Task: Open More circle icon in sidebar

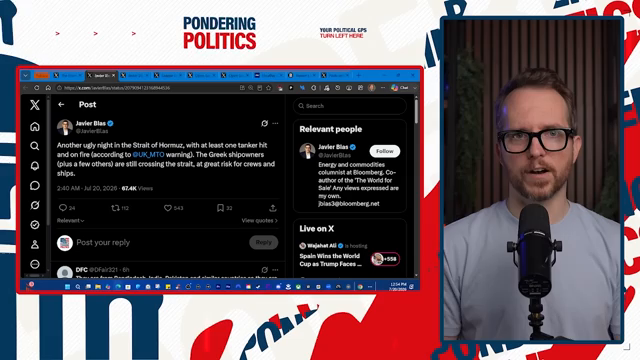Action: (x=35, y=264)
